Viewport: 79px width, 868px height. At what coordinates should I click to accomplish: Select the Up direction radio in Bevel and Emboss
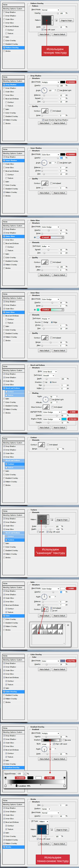44,382
